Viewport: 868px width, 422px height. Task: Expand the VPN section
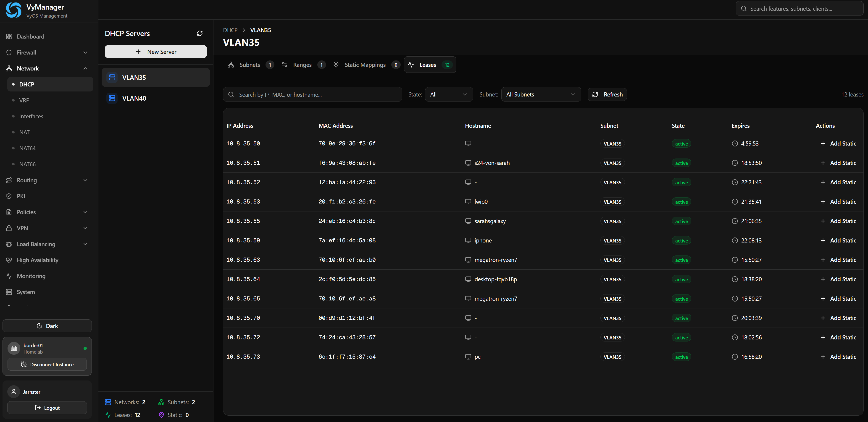tap(85, 228)
